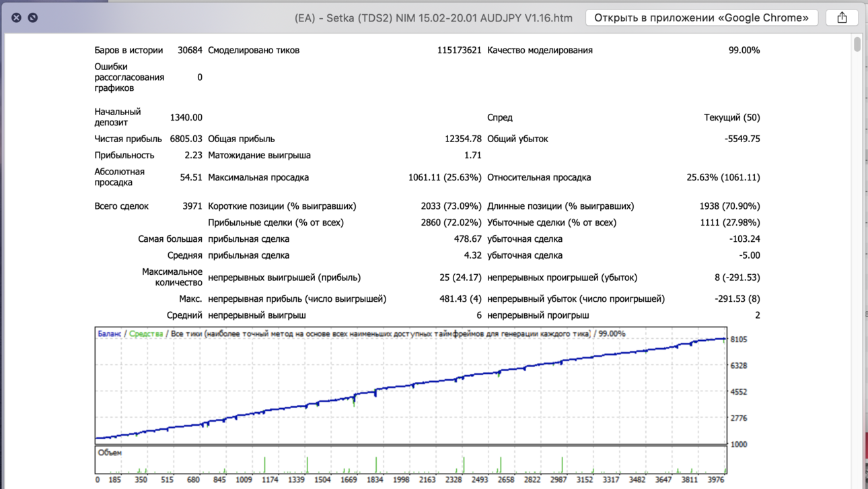Click the maximal drawdown value 1061.11 (25.63%)
The image size is (868, 489).
tap(445, 177)
